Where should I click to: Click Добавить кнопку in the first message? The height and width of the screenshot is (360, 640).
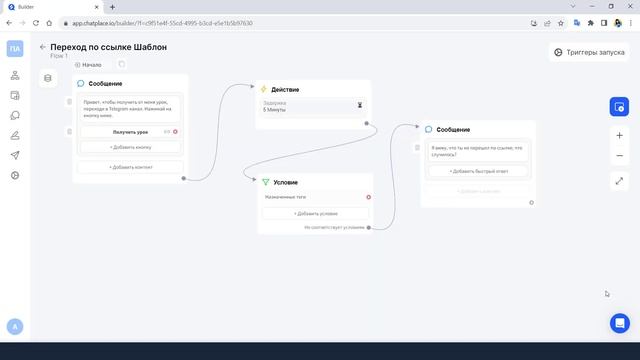[x=130, y=147]
